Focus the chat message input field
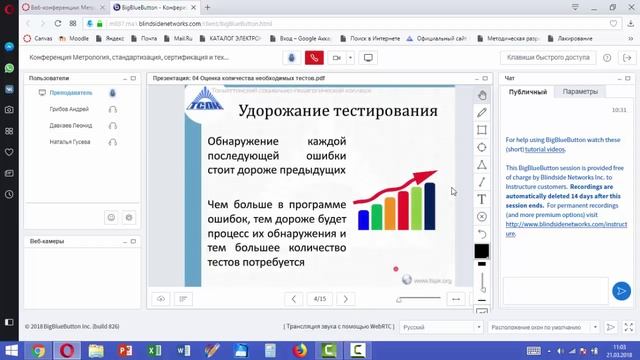The width and height of the screenshot is (640, 360). pos(556,291)
